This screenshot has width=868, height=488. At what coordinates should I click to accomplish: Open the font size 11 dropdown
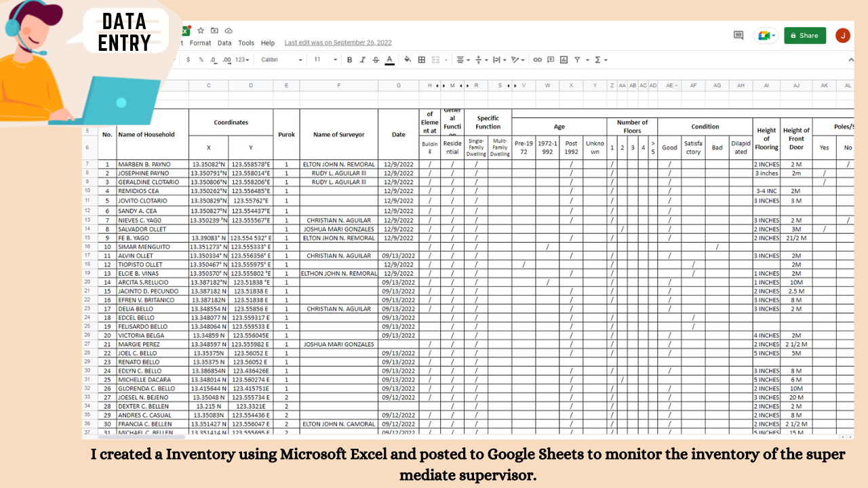tap(325, 60)
